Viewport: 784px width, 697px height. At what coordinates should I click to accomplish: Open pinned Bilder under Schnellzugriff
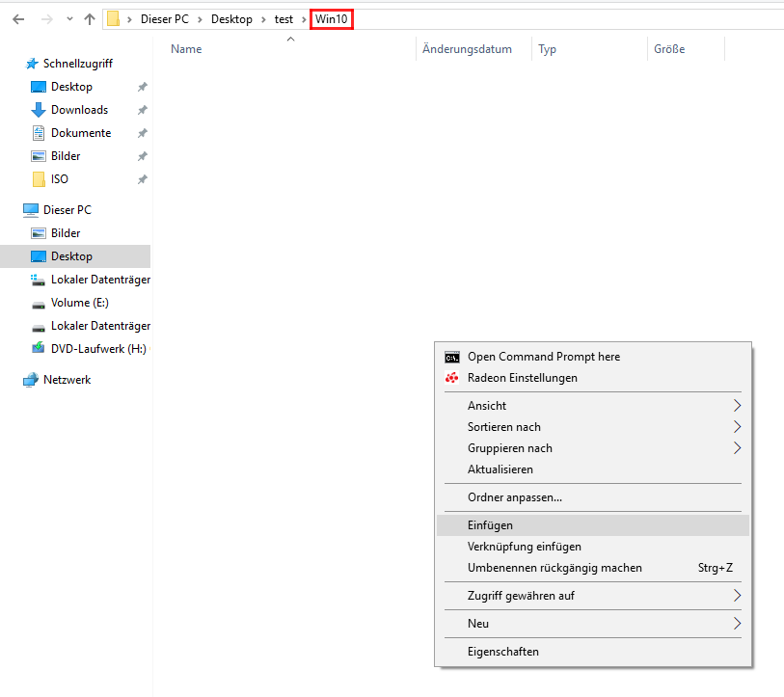click(x=66, y=156)
